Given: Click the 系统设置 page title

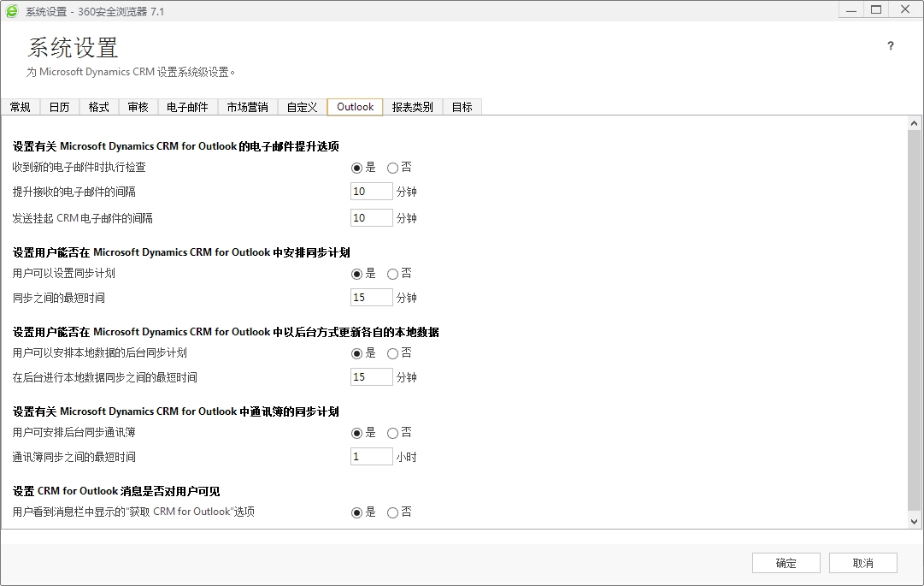Looking at the screenshot, I should point(73,47).
